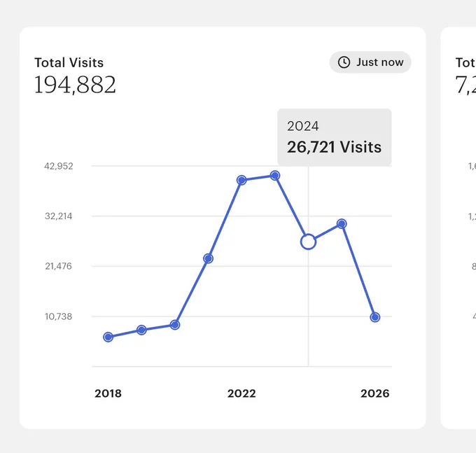Click the 42,952 y-axis label
Image resolution: width=476 pixels, height=453 pixels.
[59, 166]
